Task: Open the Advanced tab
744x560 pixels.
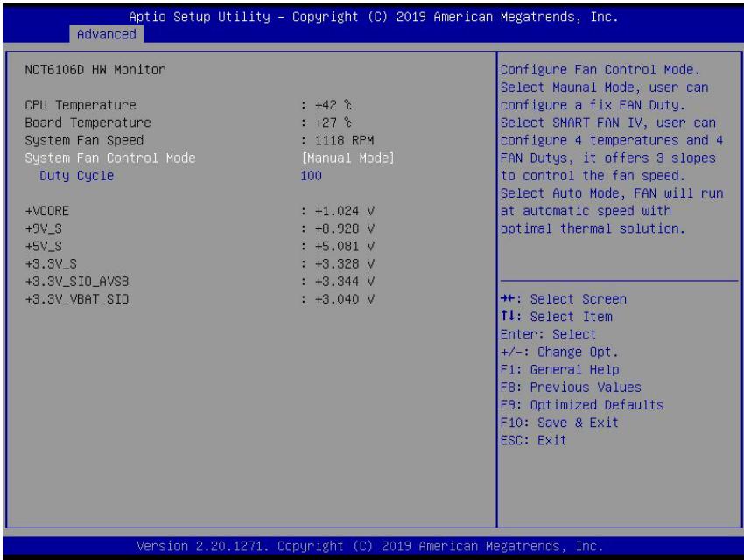Action: click(x=106, y=34)
